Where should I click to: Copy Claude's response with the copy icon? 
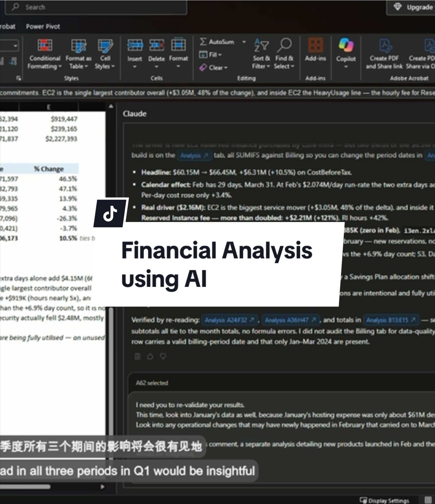[137, 357]
